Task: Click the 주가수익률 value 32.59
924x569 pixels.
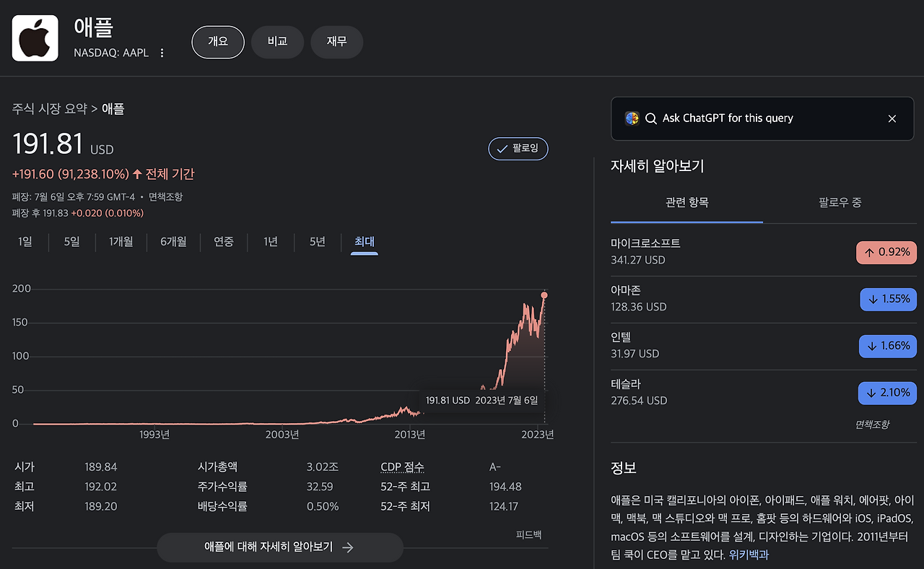Action: (320, 487)
